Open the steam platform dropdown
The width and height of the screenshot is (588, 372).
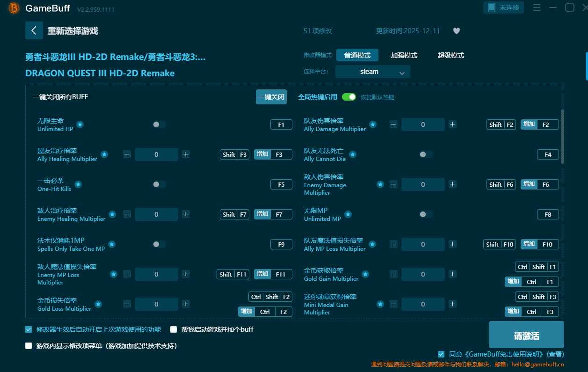coord(372,72)
